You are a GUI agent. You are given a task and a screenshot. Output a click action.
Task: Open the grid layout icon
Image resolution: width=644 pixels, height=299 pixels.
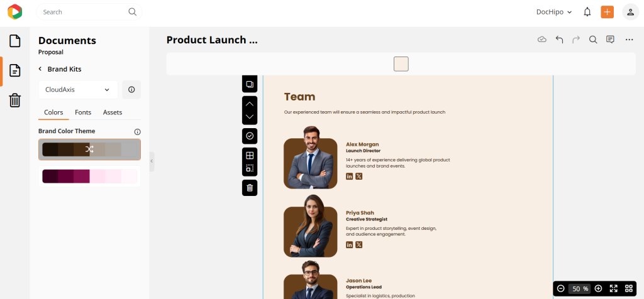250,155
